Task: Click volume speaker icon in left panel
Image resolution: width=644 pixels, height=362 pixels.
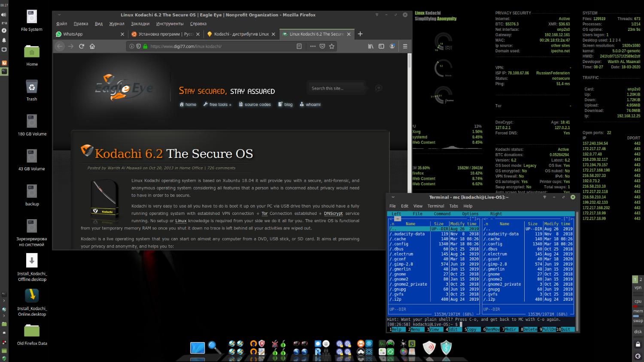Action: click(x=4, y=15)
